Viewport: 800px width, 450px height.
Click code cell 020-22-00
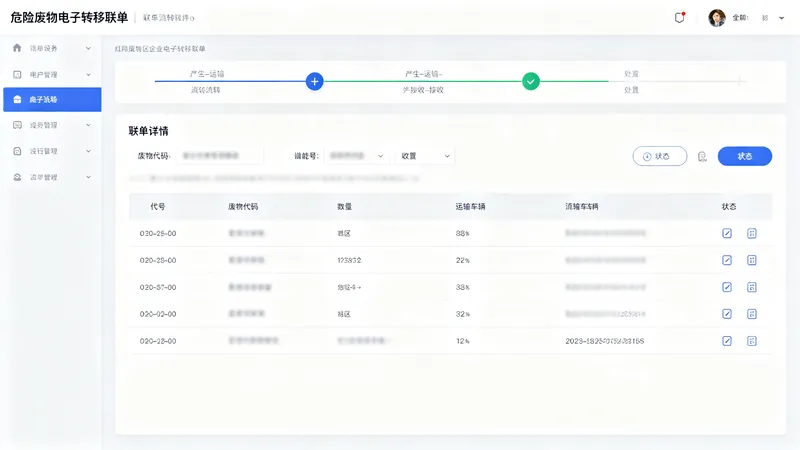pos(158,341)
